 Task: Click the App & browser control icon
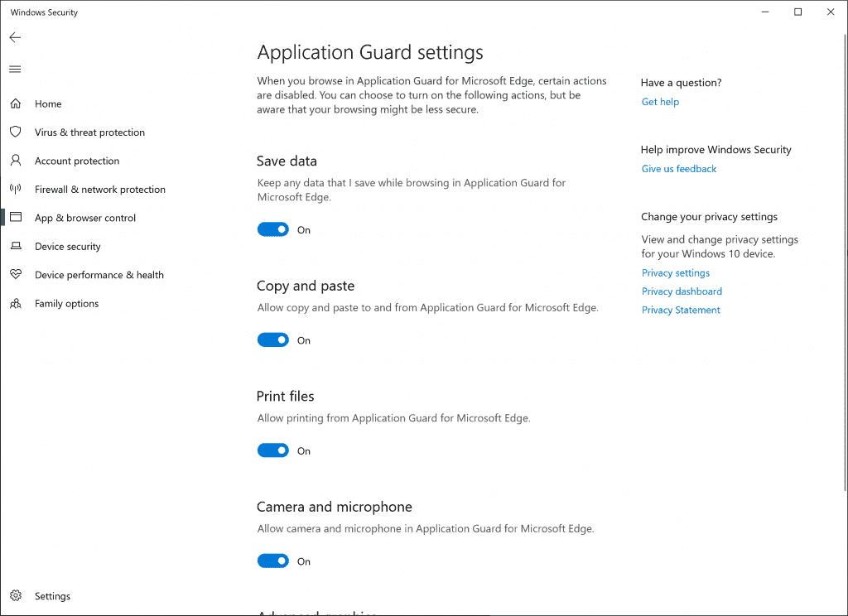pos(15,218)
